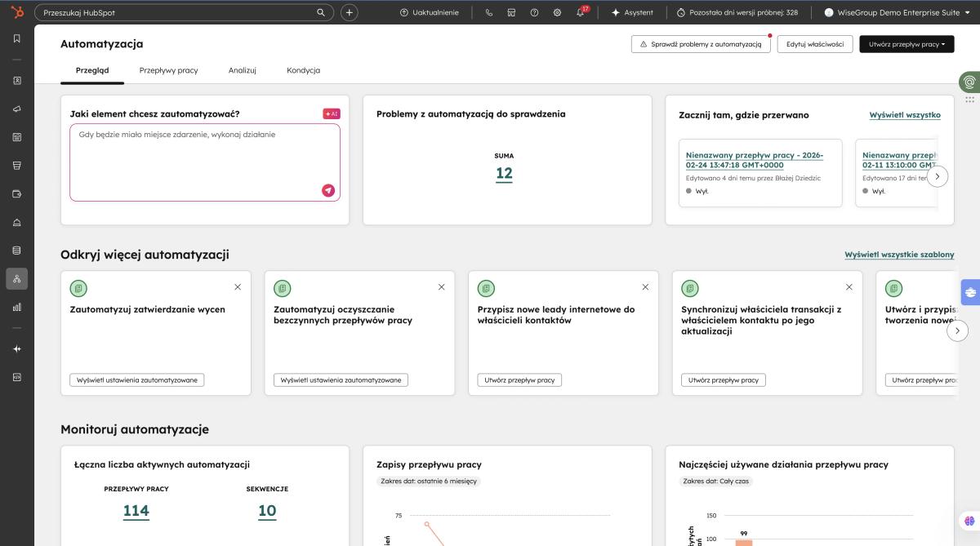Switch to the Kondycja tab

[303, 70]
